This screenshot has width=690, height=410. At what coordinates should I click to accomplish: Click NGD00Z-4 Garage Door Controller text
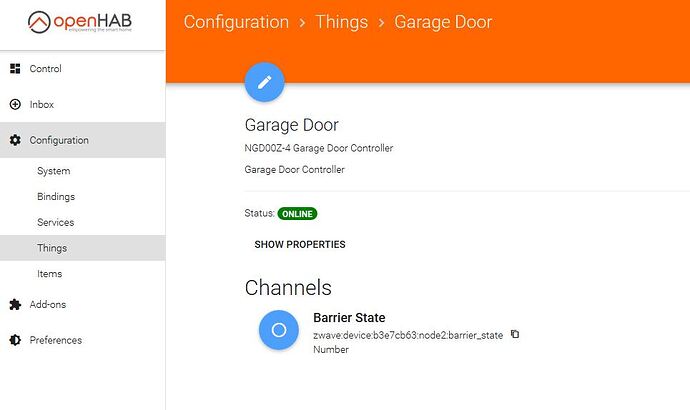(319, 148)
